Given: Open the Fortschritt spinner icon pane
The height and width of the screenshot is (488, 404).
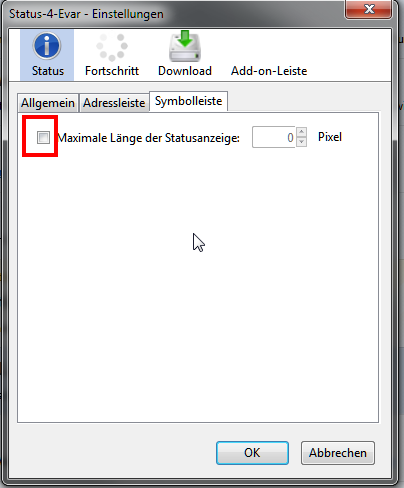Looking at the screenshot, I should click(x=112, y=47).
